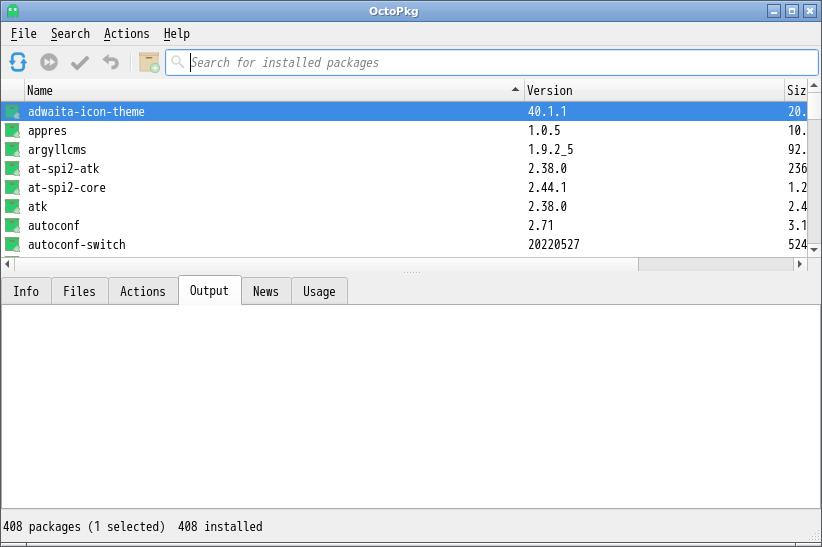822x547 pixels.
Task: Click the Search for installed packages field
Action: coord(492,62)
